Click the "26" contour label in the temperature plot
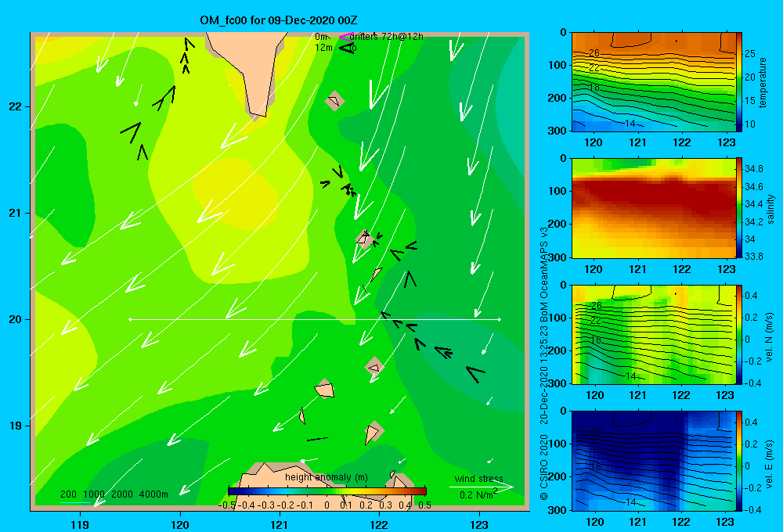Image resolution: width=783 pixels, height=532 pixels. pos(594,53)
